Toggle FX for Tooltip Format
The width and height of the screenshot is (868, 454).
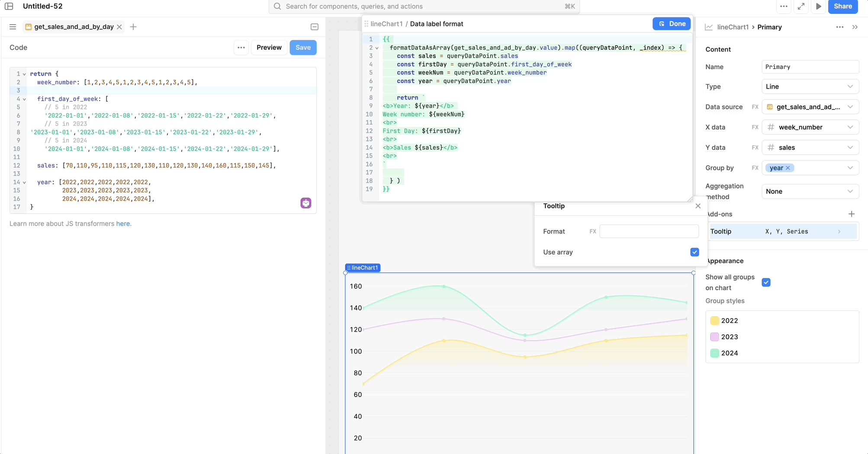click(592, 231)
